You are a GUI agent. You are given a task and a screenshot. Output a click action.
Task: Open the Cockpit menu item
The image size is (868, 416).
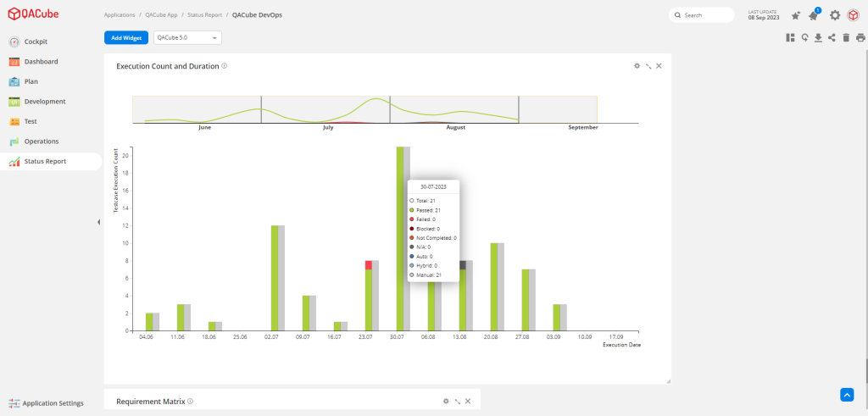[x=36, y=42]
